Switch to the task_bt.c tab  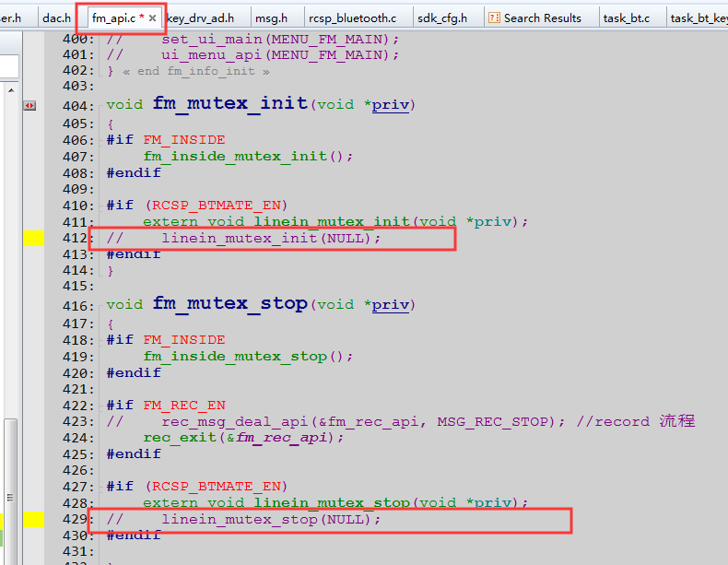point(627,18)
